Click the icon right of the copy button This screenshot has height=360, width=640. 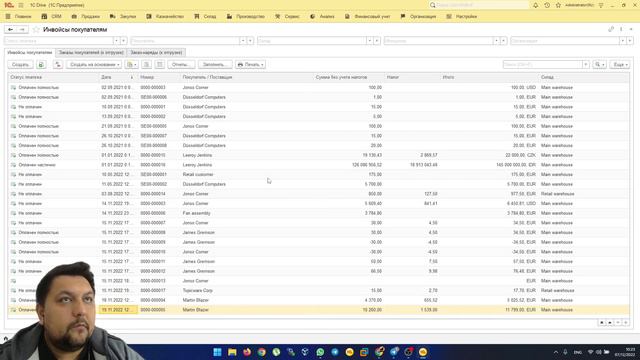coord(58,64)
